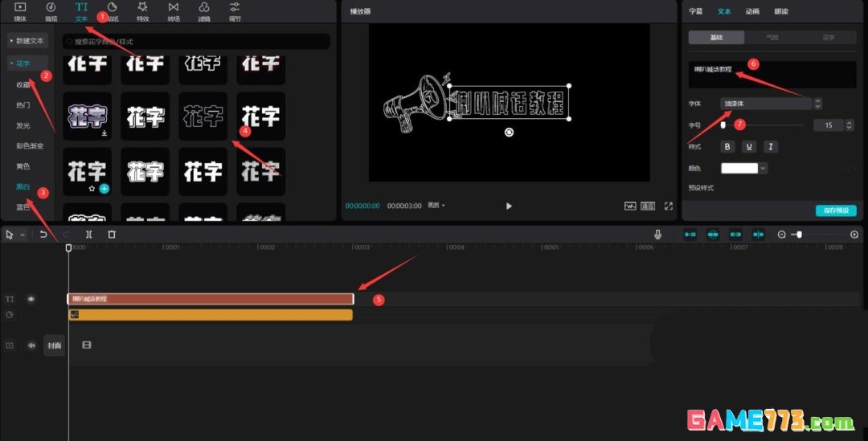This screenshot has width=868, height=441.
Task: Select the 黄色 category
Action: (23, 166)
